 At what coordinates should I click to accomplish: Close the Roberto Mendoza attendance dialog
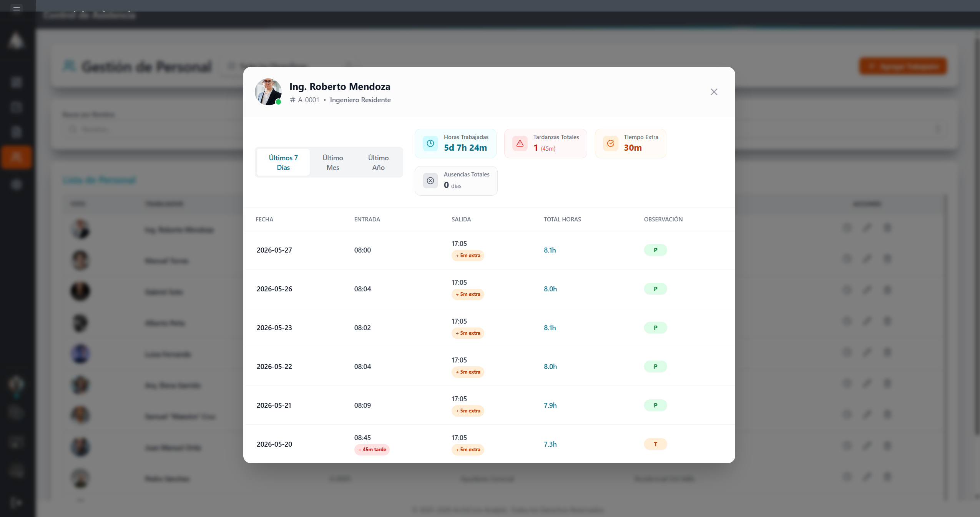pos(714,92)
